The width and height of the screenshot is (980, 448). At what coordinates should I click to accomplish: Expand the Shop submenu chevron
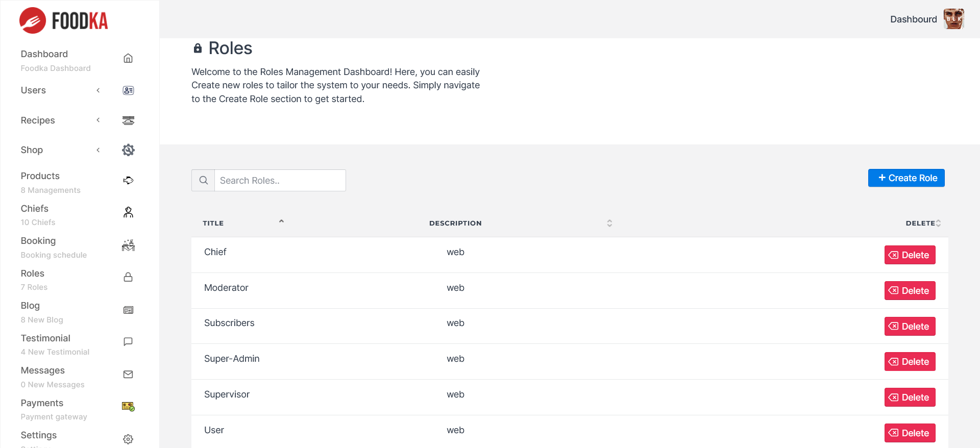98,150
